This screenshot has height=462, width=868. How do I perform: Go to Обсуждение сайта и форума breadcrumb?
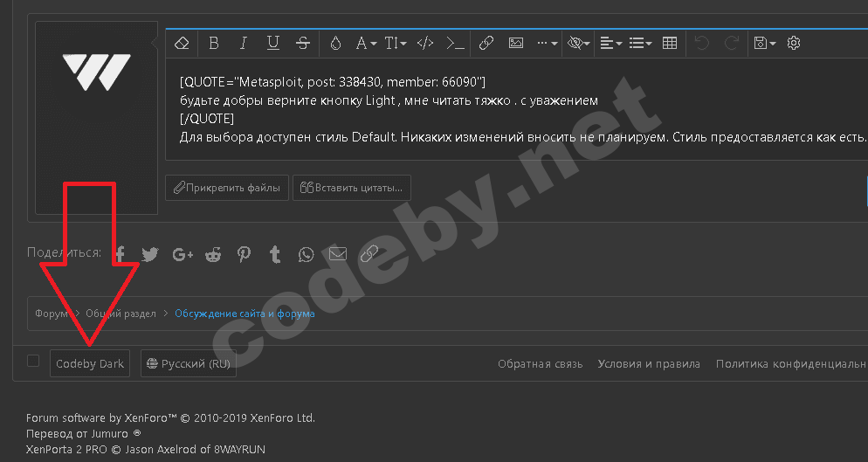pyautogui.click(x=245, y=314)
